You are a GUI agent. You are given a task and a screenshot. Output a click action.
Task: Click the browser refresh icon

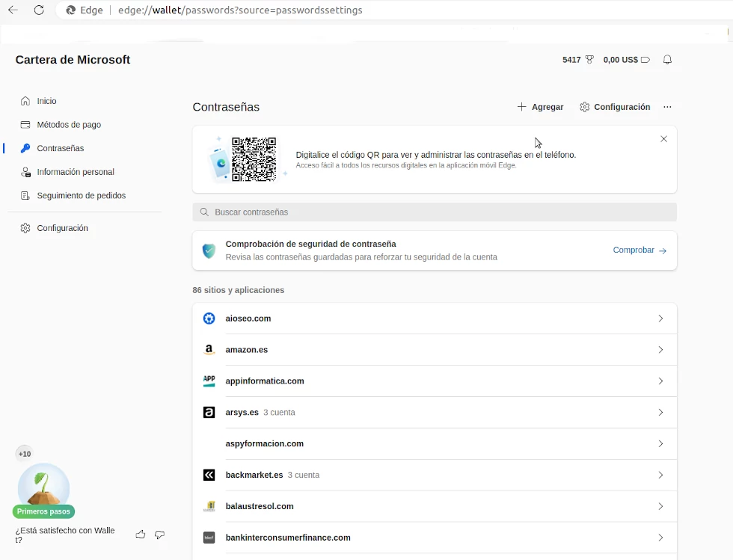tap(39, 10)
